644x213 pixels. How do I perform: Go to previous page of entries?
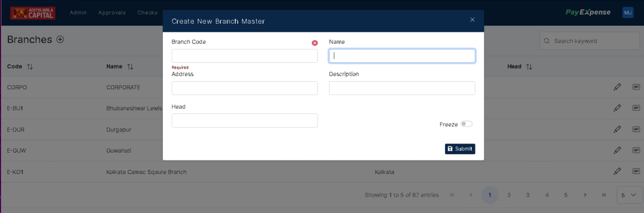click(471, 195)
